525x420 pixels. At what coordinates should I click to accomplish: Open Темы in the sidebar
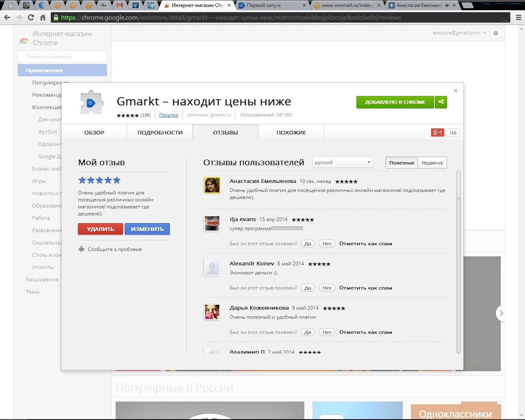coord(33,292)
